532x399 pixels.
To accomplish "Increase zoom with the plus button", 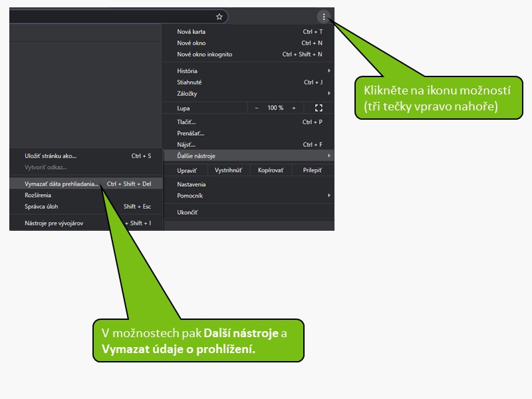I will [x=293, y=108].
